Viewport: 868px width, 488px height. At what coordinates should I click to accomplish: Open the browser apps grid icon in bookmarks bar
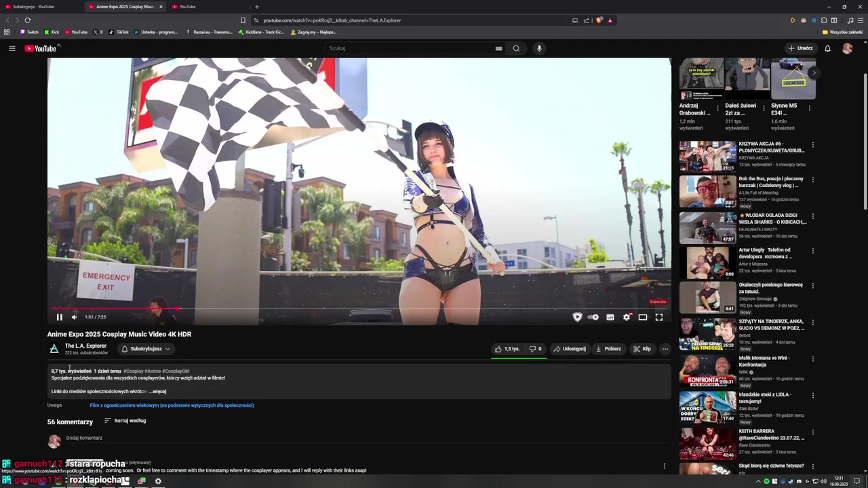[7, 32]
